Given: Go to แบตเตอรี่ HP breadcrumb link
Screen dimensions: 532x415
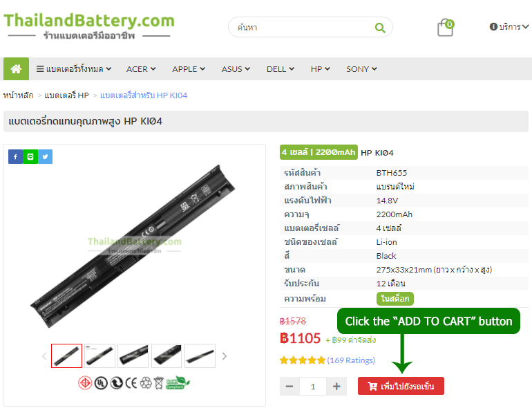Looking at the screenshot, I should (x=66, y=95).
